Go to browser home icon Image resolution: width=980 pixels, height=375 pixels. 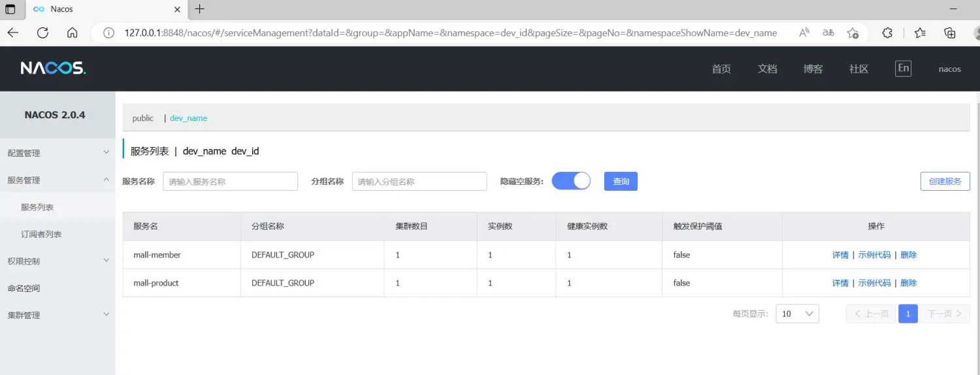pos(73,33)
